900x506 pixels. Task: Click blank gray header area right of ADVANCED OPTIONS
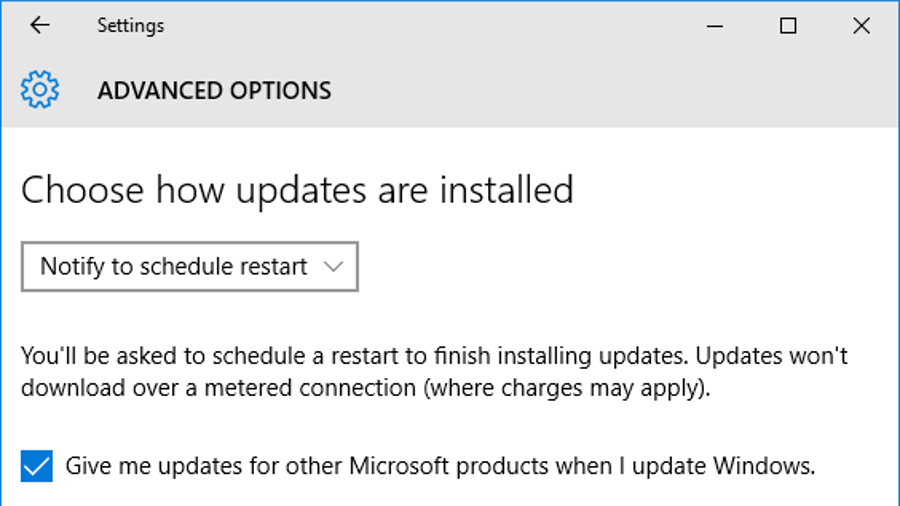(614, 91)
